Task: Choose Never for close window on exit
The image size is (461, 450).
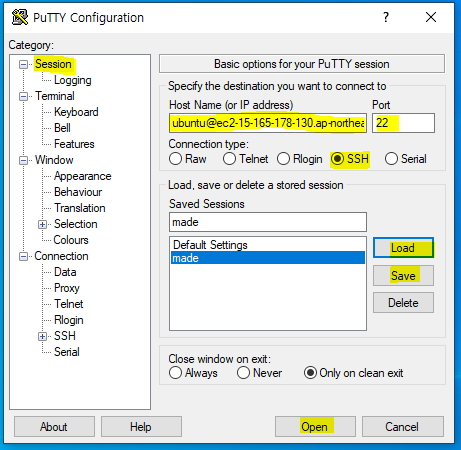Action: point(260,373)
